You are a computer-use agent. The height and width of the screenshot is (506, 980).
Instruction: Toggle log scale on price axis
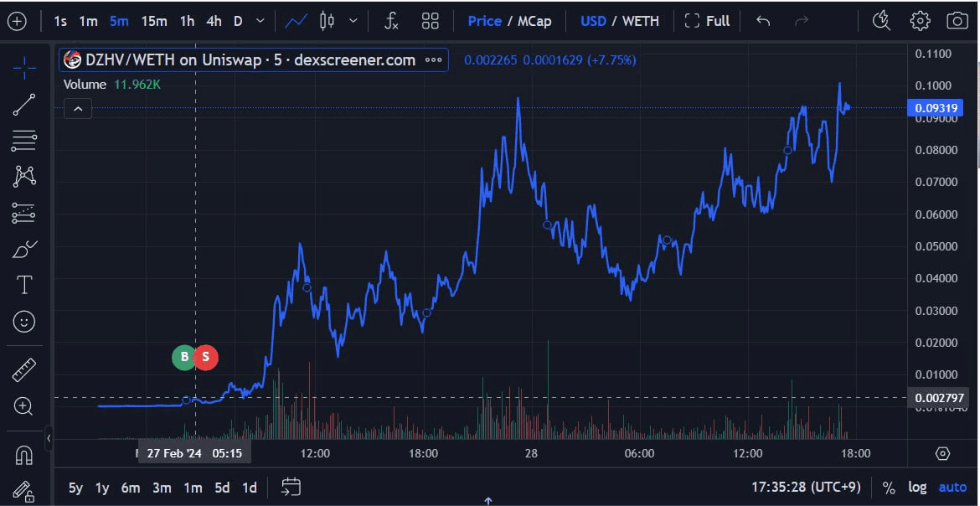pos(917,488)
